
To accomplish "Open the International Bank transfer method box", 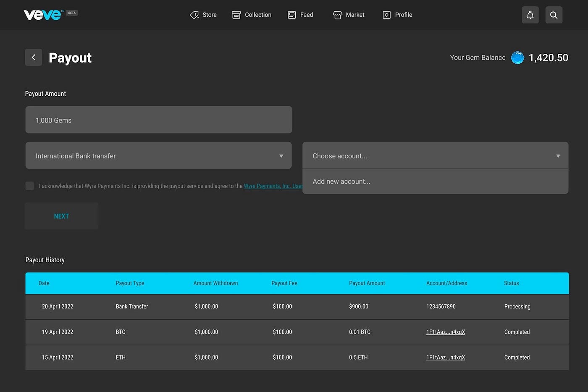I will tap(159, 155).
